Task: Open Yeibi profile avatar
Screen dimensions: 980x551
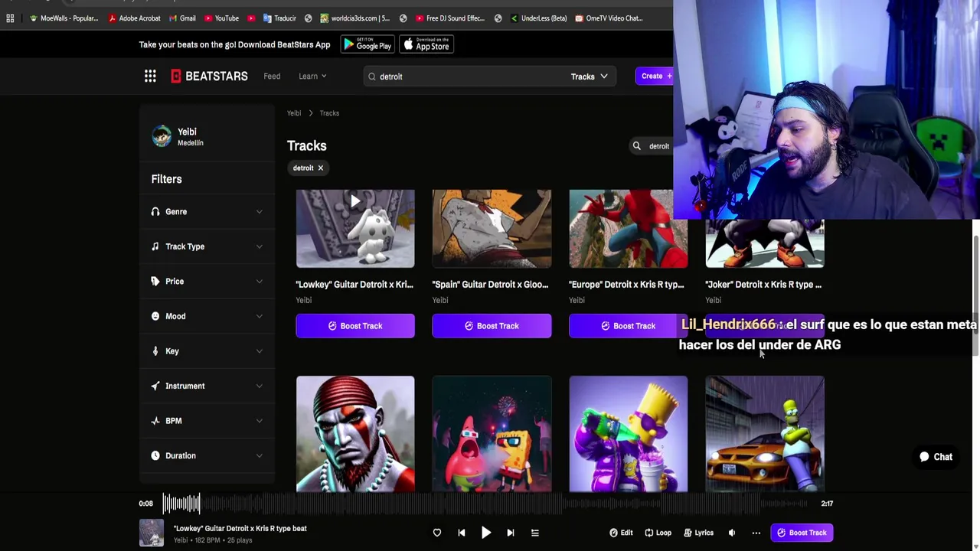Action: coord(162,136)
